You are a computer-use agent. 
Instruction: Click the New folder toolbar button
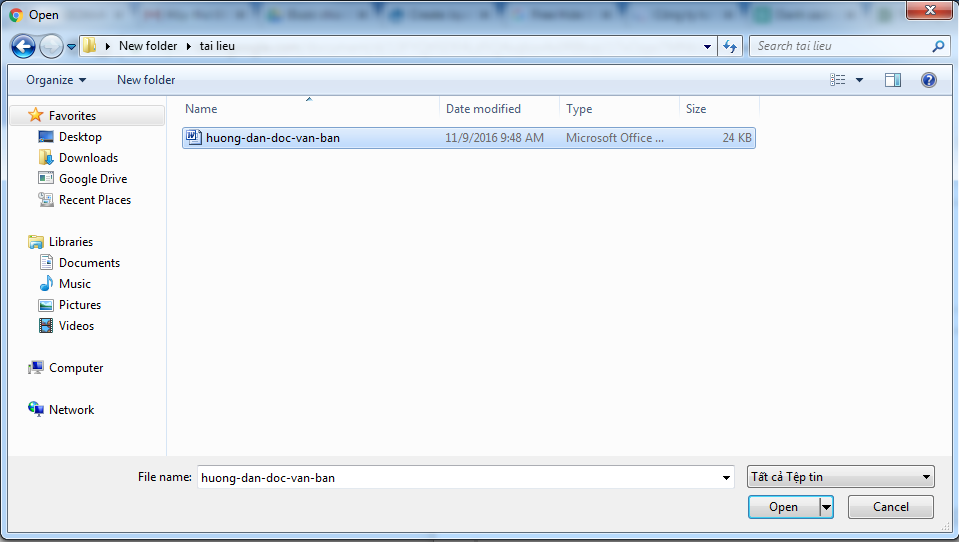(x=146, y=80)
